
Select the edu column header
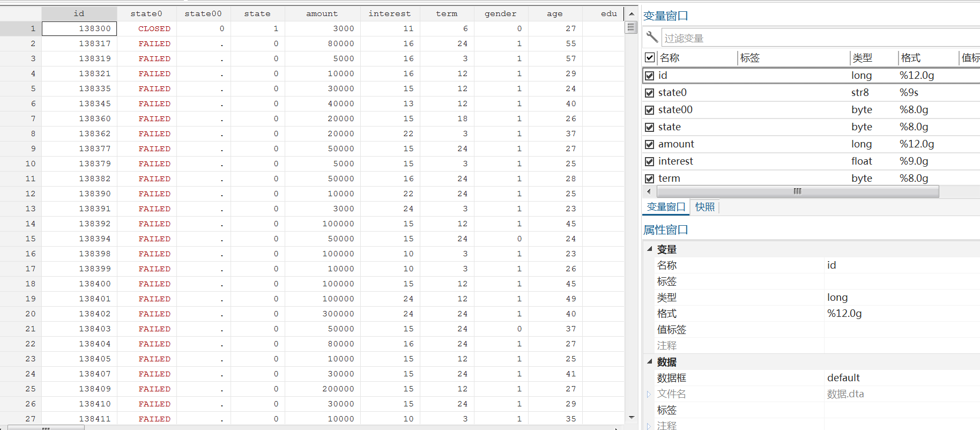point(603,13)
